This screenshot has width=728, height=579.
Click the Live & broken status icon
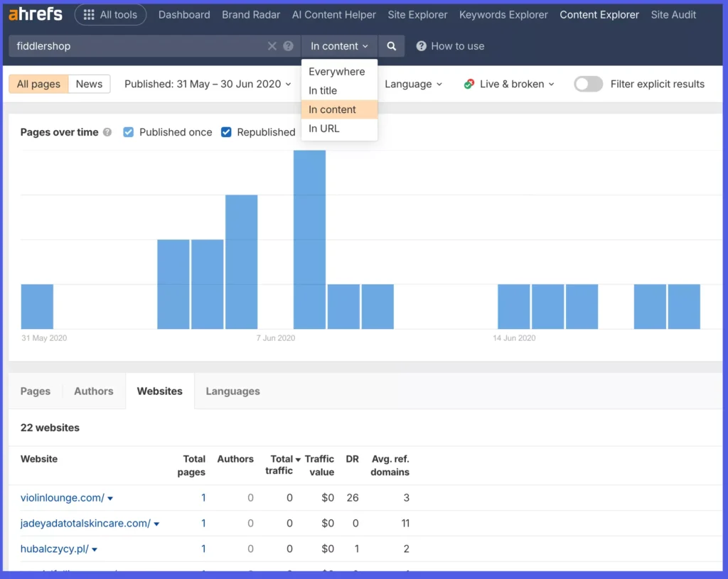pyautogui.click(x=469, y=84)
